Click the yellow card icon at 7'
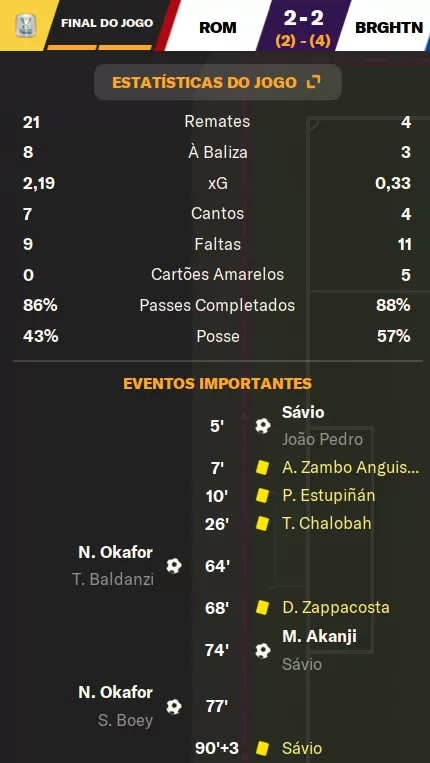The height and width of the screenshot is (763, 430). click(263, 468)
